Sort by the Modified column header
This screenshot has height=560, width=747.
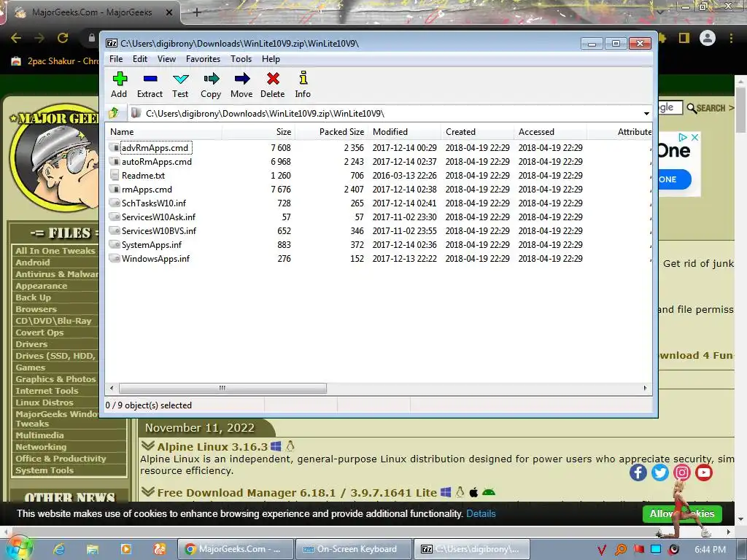click(x=404, y=132)
